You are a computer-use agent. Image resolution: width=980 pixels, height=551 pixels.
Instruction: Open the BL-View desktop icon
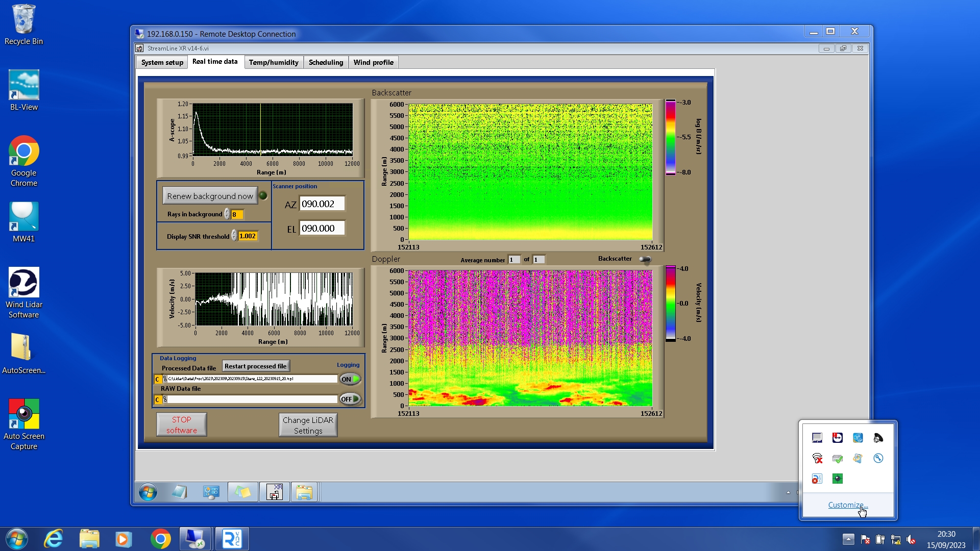pyautogui.click(x=23, y=85)
